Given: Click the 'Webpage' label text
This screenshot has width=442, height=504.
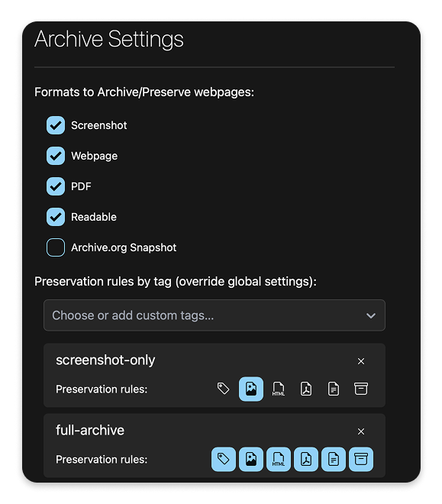Looking at the screenshot, I should (x=95, y=157).
